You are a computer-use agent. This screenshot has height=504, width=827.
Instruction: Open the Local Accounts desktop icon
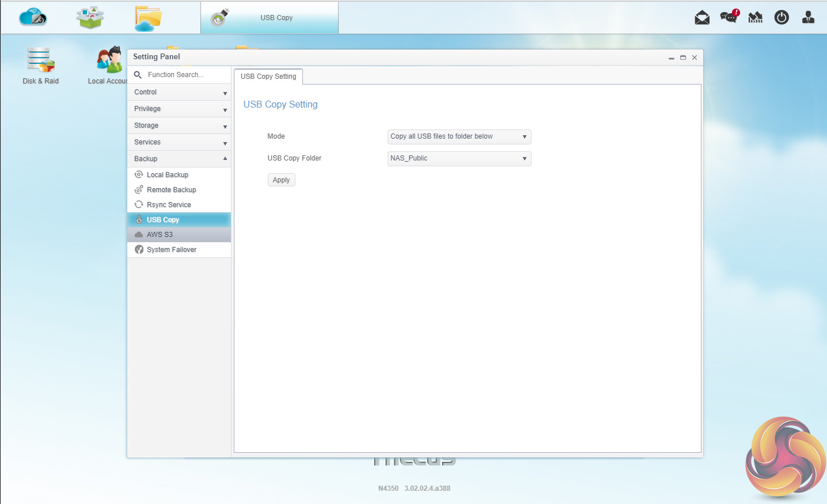[107, 66]
